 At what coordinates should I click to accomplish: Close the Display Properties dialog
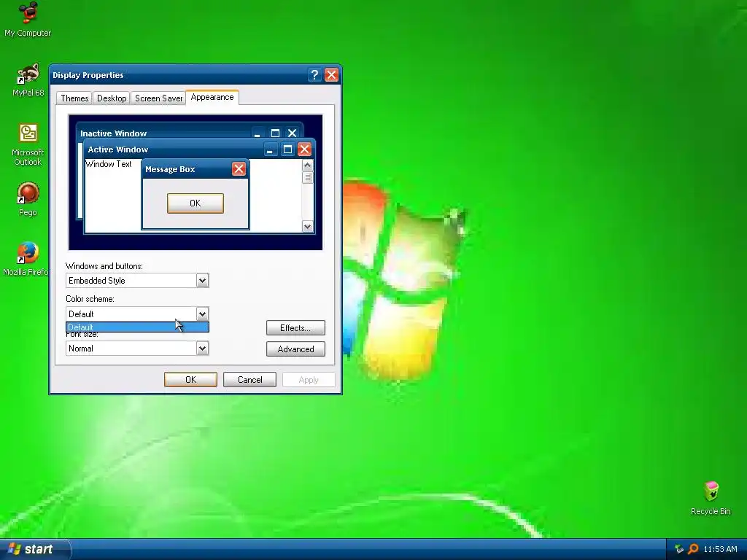tap(331, 75)
